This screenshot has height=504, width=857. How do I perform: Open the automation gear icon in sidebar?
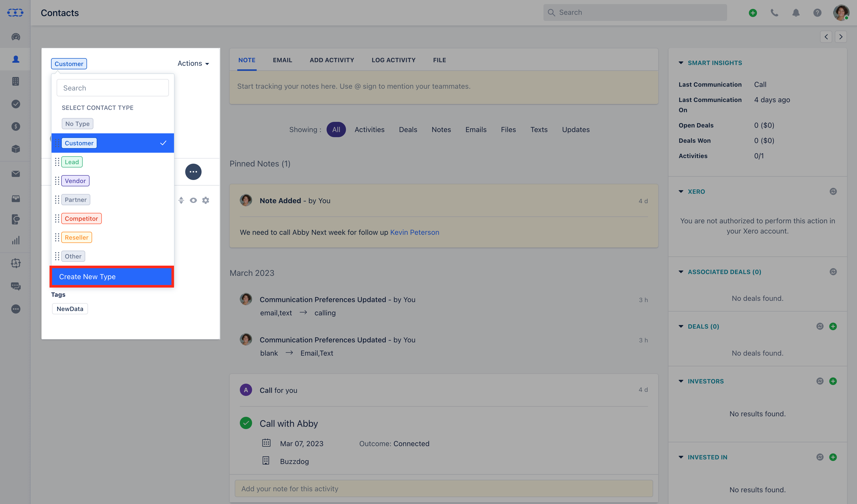16,263
